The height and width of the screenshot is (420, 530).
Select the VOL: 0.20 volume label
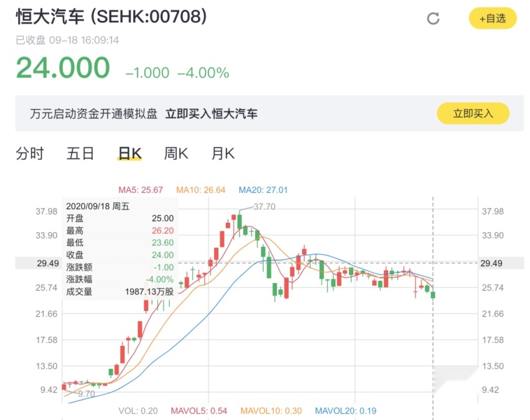point(138,411)
